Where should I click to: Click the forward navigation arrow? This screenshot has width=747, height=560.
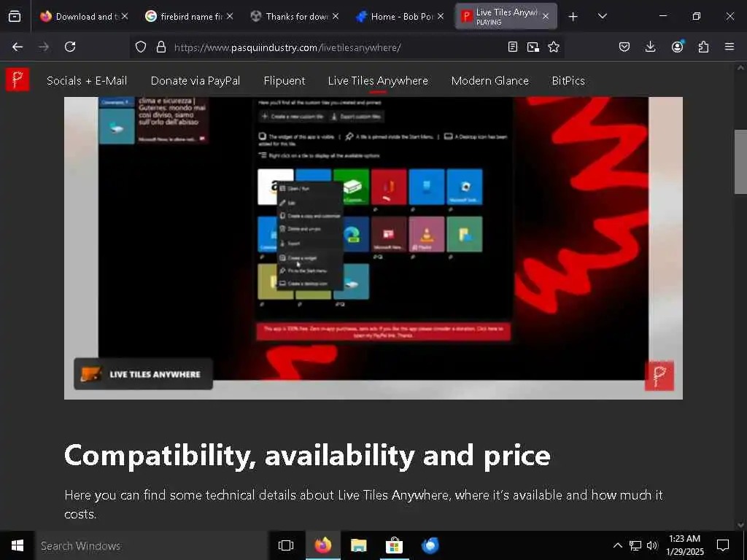pyautogui.click(x=44, y=47)
